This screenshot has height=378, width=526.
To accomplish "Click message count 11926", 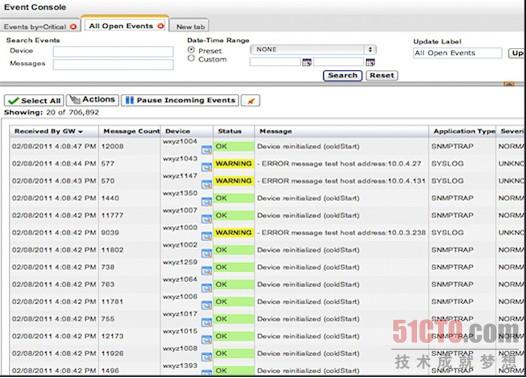I will coord(112,354).
